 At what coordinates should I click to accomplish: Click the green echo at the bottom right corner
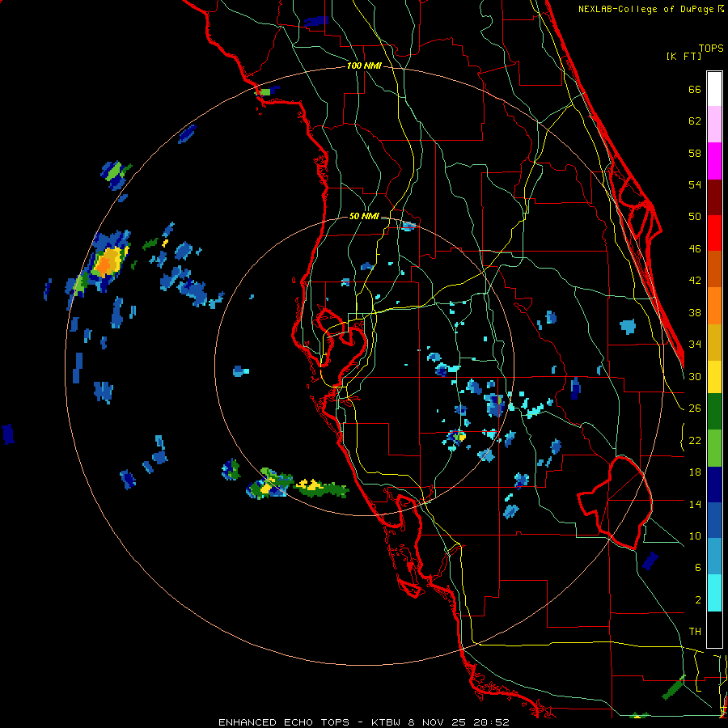coord(673,688)
